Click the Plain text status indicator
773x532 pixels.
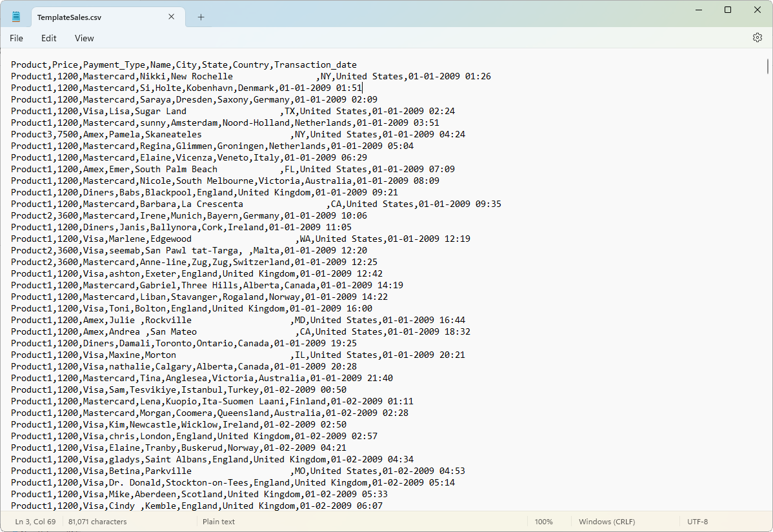tap(218, 522)
